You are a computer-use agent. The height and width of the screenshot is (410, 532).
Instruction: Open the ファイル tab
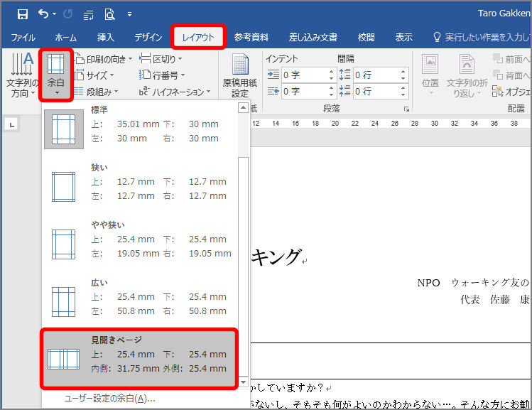tap(23, 38)
